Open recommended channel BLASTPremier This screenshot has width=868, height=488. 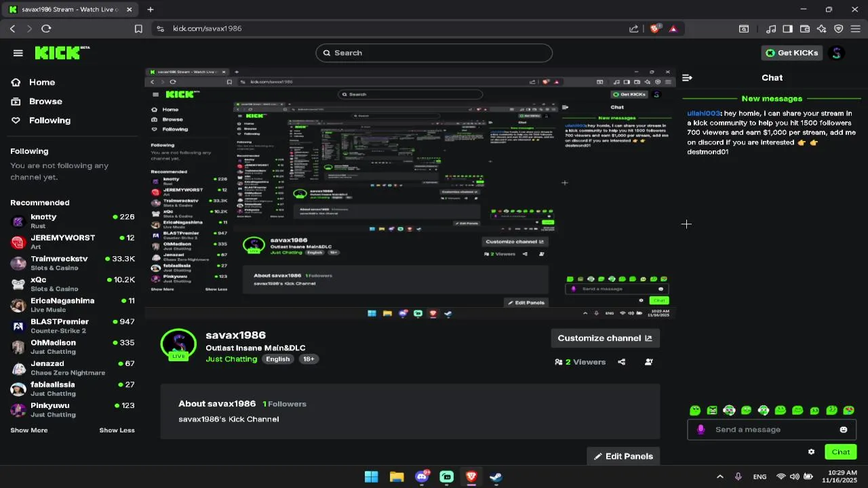tap(73, 326)
